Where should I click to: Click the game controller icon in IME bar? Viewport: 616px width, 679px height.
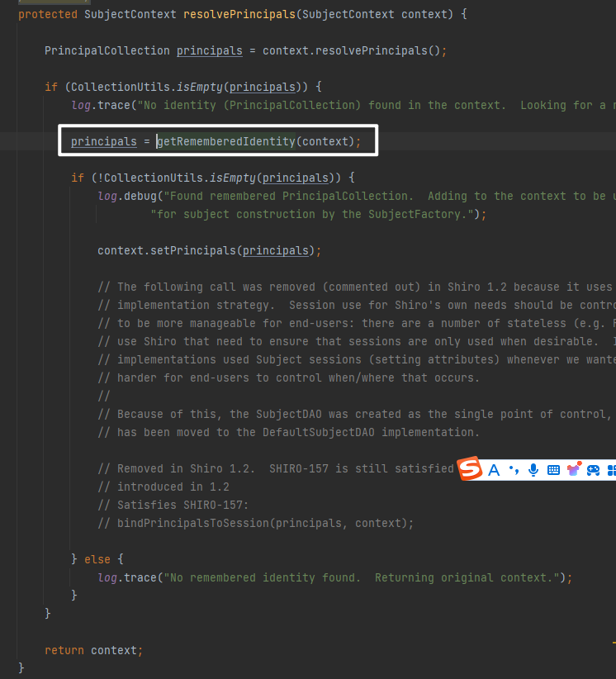(593, 470)
